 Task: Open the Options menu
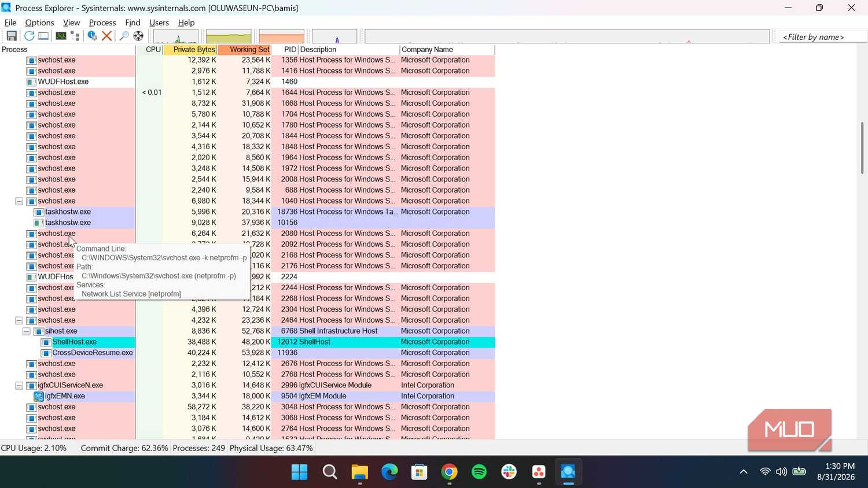39,23
